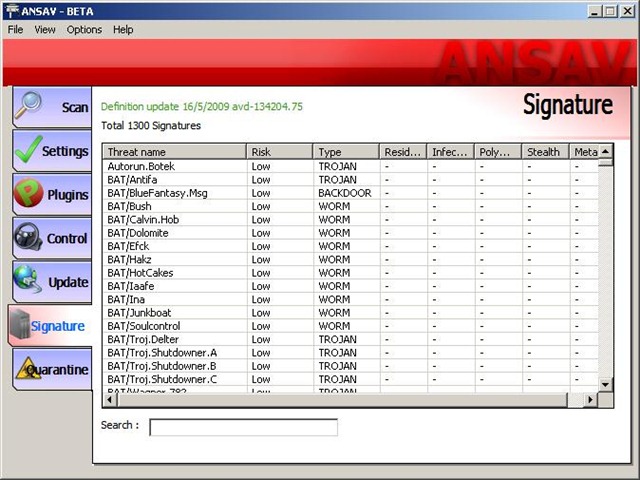Select the Signature server icon
Screen dimensions: 640x480
(20, 326)
